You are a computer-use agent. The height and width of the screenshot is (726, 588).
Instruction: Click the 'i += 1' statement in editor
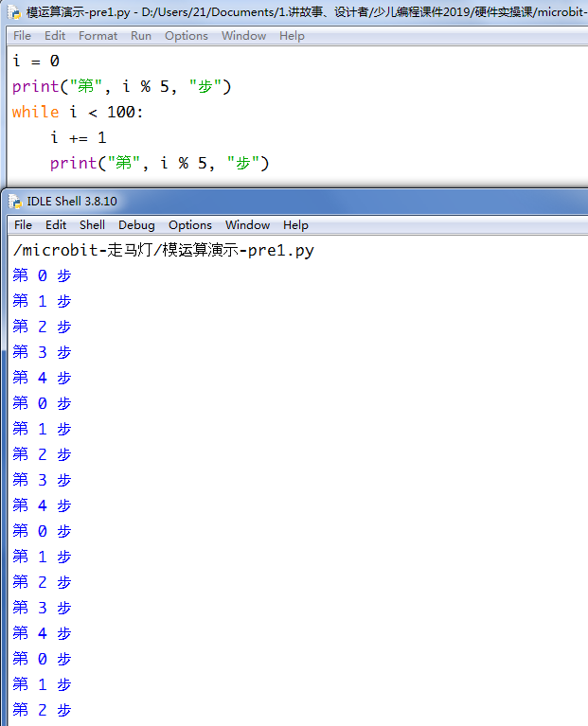pos(79,137)
